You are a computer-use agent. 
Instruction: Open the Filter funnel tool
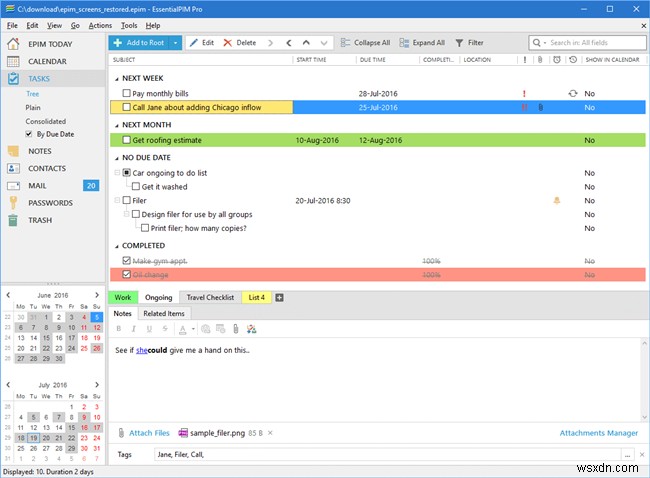click(x=459, y=43)
